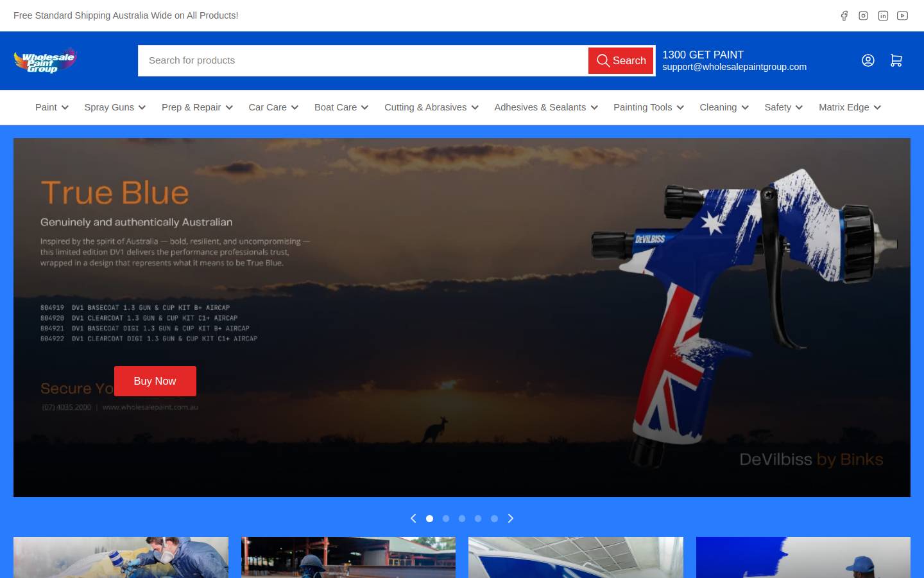Viewport: 924px width, 578px height.
Task: Open the blue boat hull thumbnail
Action: (576, 557)
